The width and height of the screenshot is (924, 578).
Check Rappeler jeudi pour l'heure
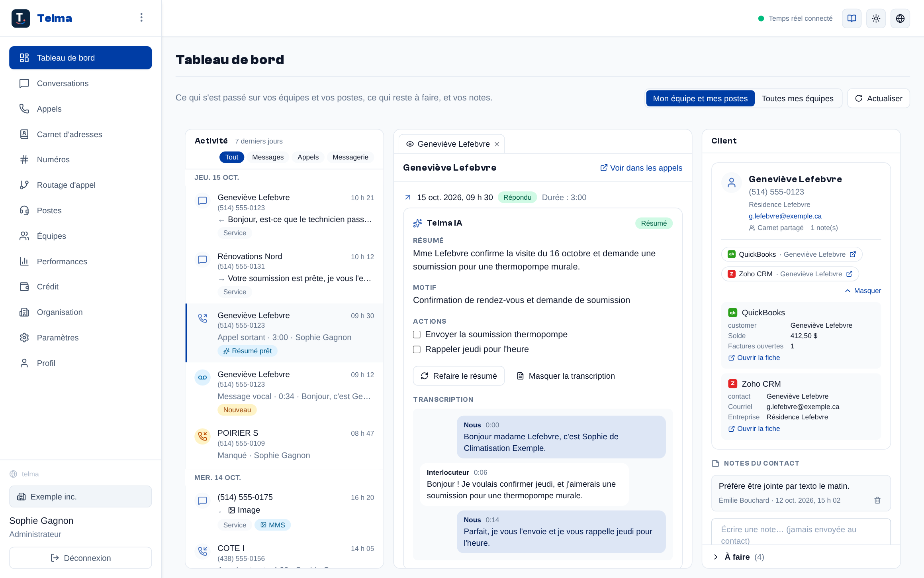(417, 349)
